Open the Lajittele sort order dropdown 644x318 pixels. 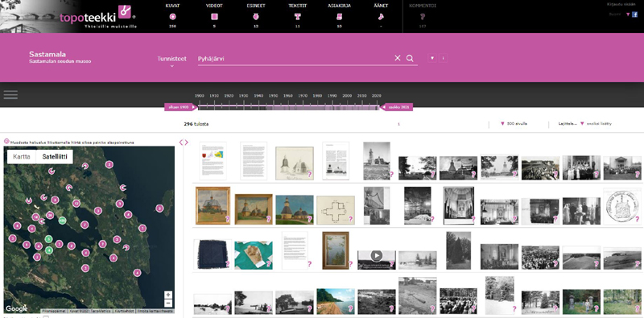[585, 123]
